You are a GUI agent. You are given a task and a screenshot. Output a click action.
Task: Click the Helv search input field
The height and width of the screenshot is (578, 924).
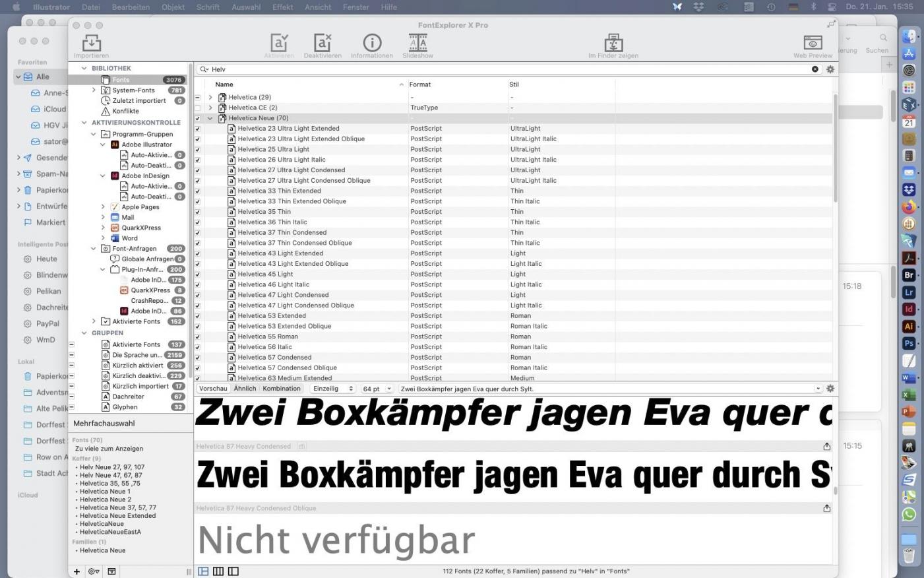point(508,69)
